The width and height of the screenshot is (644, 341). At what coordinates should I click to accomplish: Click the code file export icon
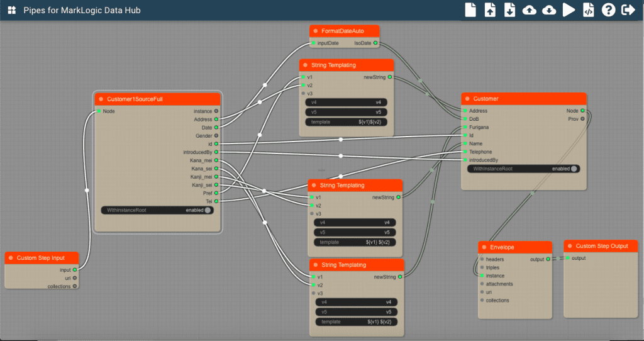(x=589, y=10)
